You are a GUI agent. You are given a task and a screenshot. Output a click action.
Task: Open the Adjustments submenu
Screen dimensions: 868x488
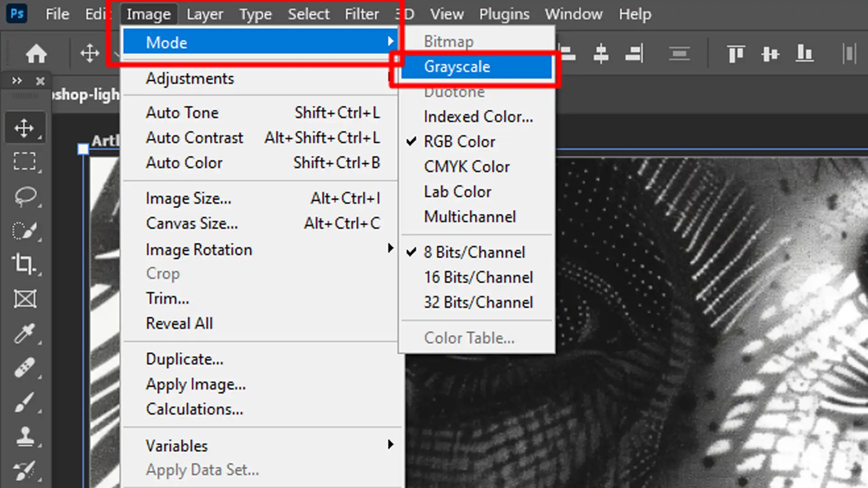190,78
